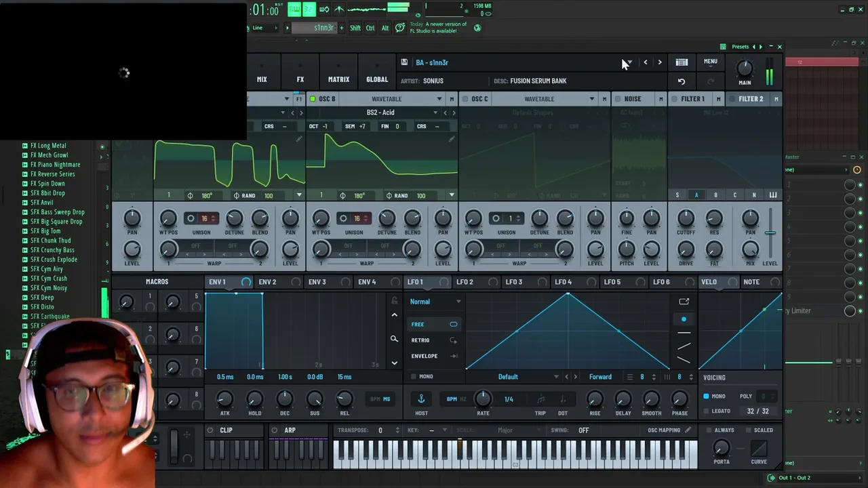This screenshot has height=488, width=868.
Task: Click the up chevron beside envelope display
Action: 395,315
